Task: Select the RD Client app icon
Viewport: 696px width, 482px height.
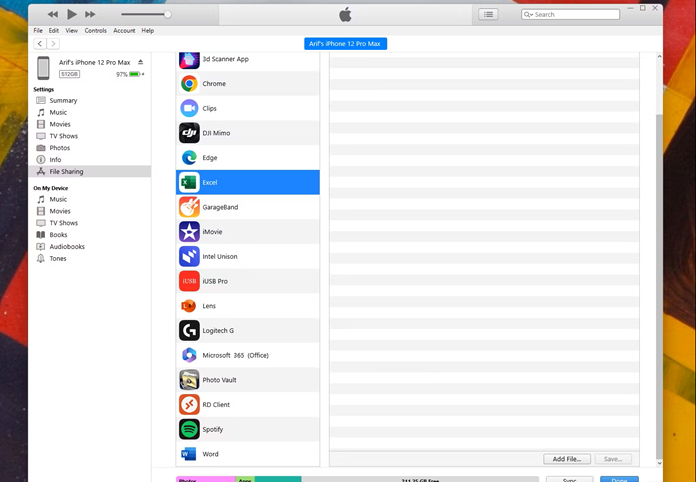Action: [189, 405]
